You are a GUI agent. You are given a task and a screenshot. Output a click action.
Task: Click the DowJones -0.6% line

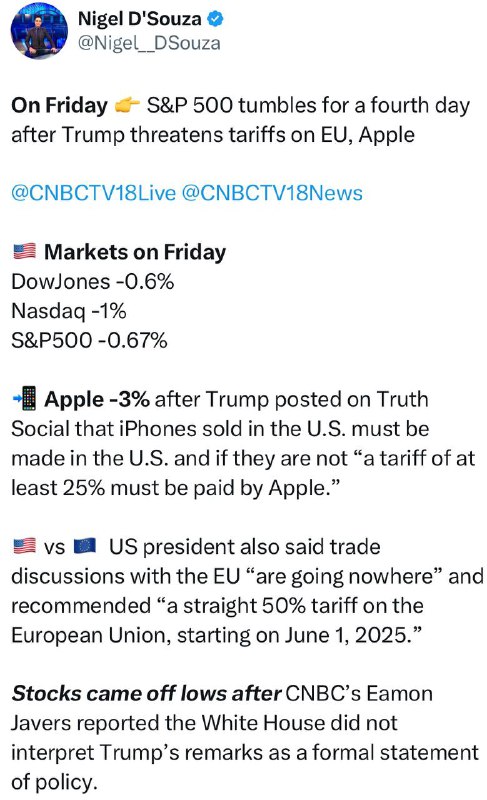point(93,281)
